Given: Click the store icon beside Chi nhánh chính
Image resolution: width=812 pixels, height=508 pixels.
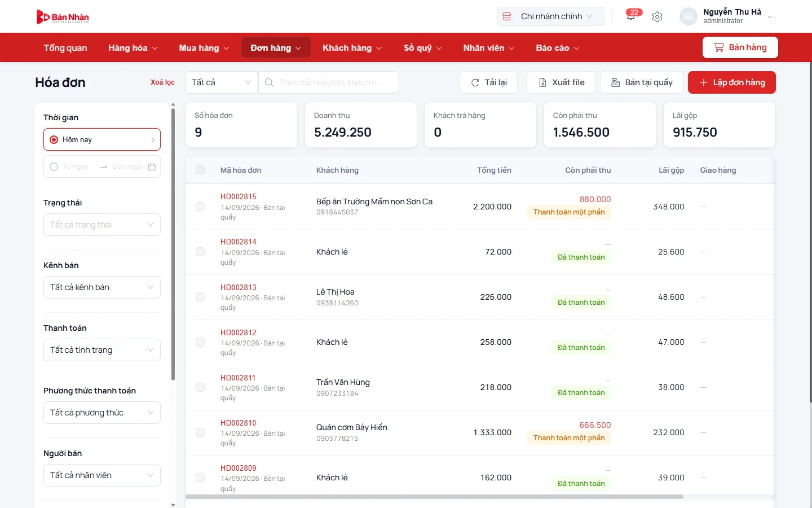Looking at the screenshot, I should point(507,16).
